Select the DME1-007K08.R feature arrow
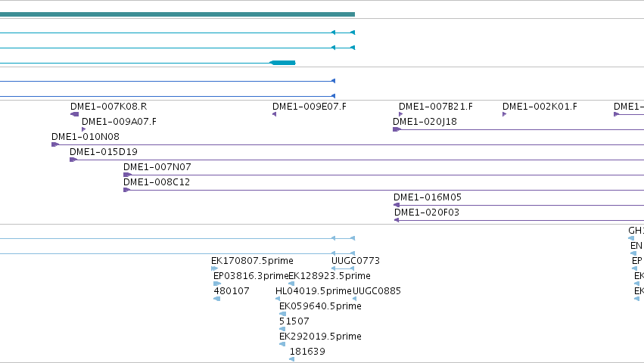The image size is (644, 363). [x=74, y=114]
